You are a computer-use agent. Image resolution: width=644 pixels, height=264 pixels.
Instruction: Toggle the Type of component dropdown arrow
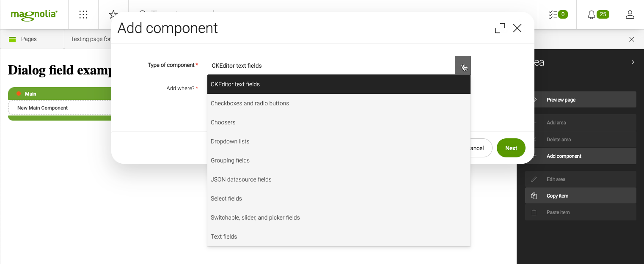(x=463, y=66)
